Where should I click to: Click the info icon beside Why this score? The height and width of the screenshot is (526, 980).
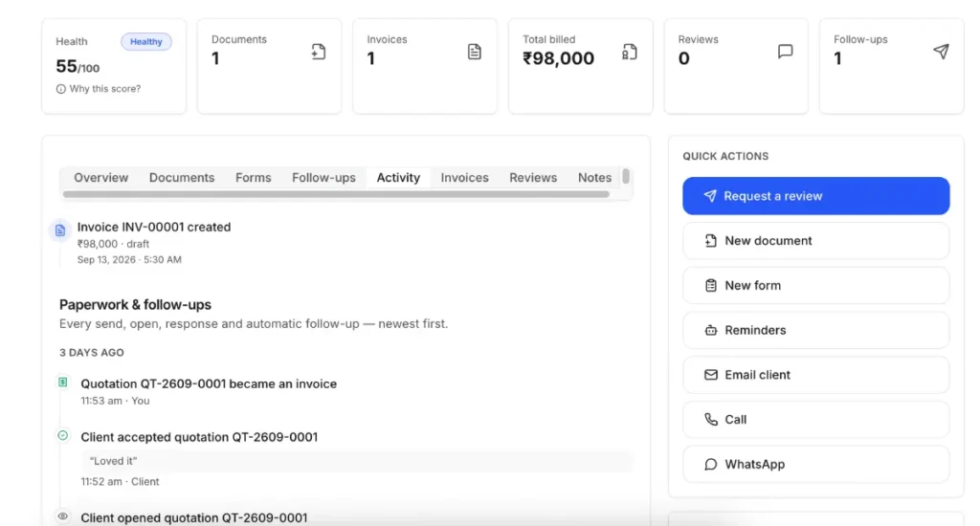click(x=60, y=89)
